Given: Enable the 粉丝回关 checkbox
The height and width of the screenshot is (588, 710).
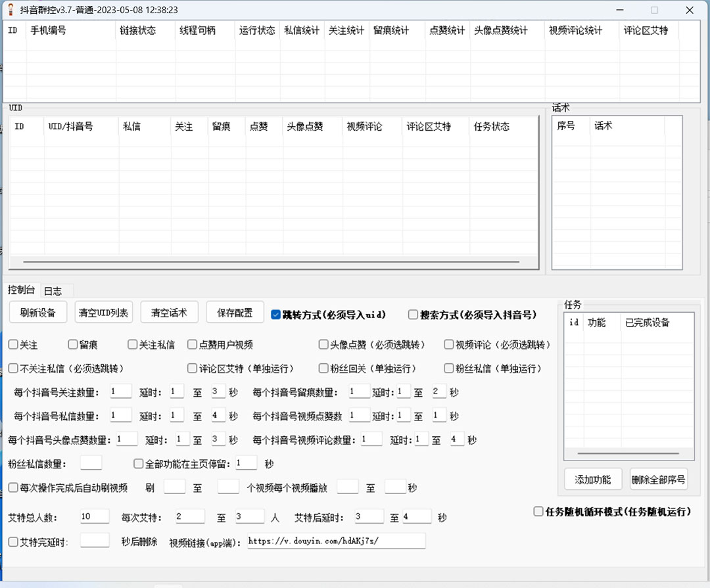Looking at the screenshot, I should pyautogui.click(x=323, y=367).
